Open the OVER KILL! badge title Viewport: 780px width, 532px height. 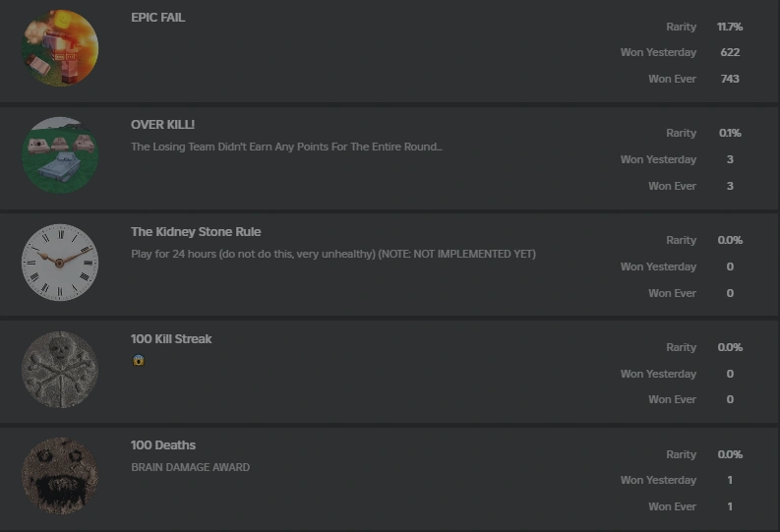coord(162,125)
